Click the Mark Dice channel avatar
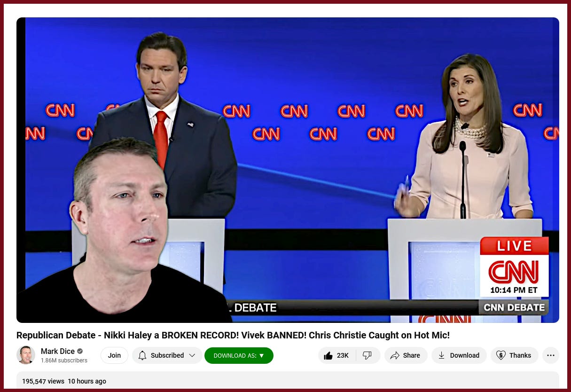 coord(26,355)
